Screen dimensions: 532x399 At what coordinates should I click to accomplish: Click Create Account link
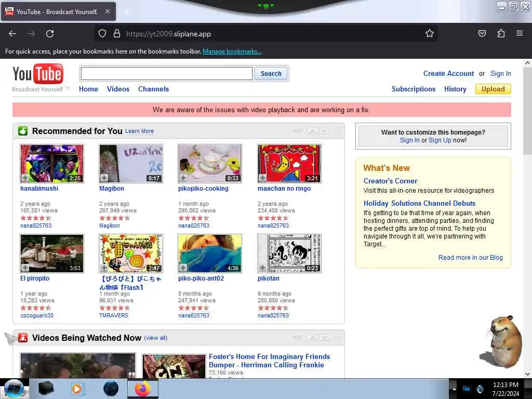coord(448,73)
